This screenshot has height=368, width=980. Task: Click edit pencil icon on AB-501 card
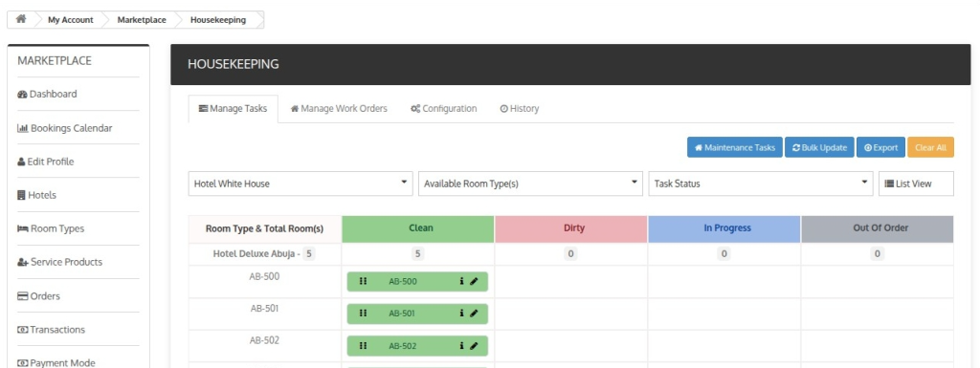(474, 314)
